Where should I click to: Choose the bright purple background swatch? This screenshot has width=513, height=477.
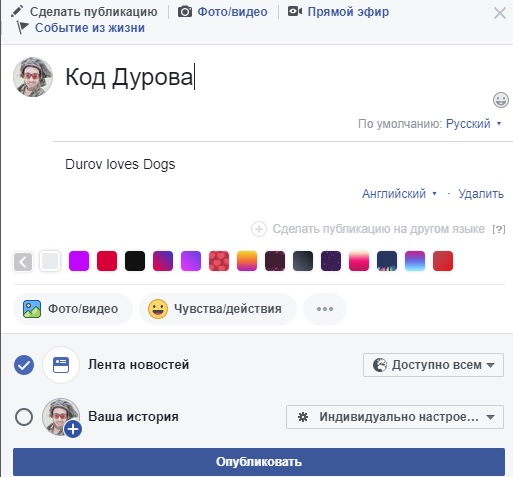[79, 261]
